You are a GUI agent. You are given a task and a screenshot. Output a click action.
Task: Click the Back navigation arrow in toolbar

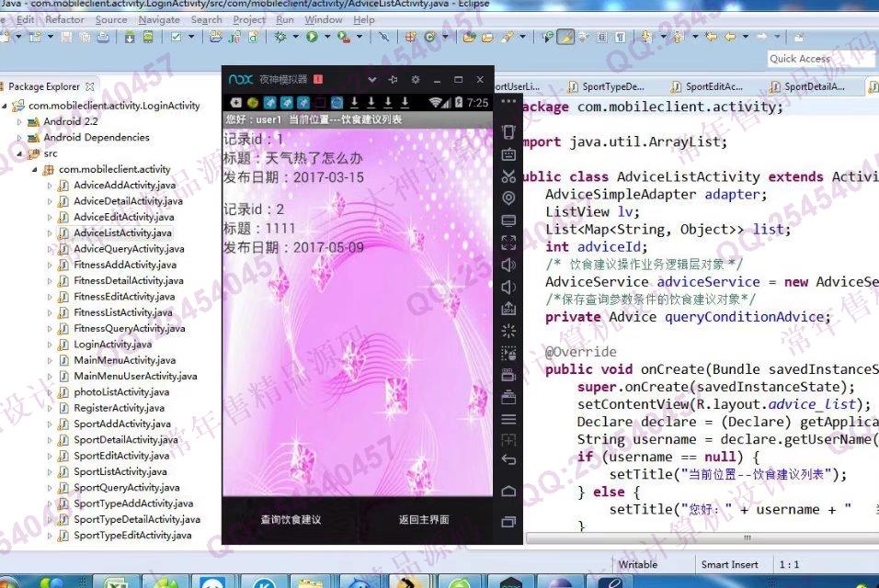730,37
